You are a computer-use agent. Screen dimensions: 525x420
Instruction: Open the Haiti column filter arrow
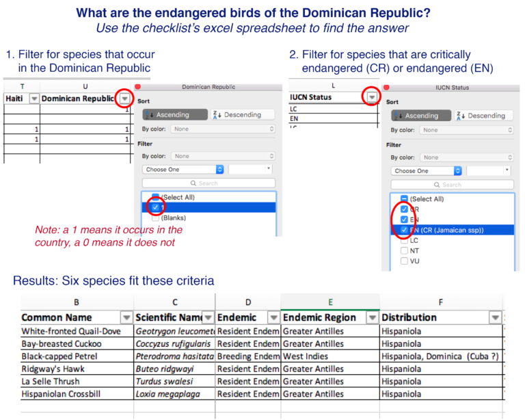point(33,99)
